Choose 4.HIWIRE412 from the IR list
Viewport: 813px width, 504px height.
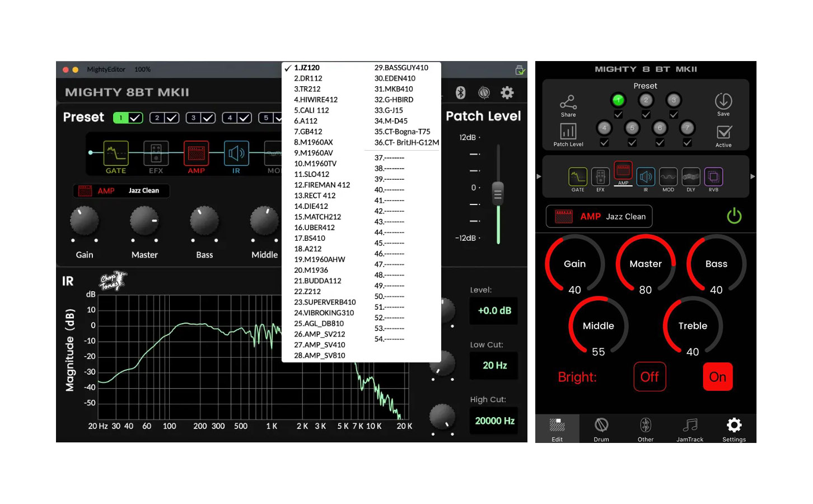click(316, 100)
